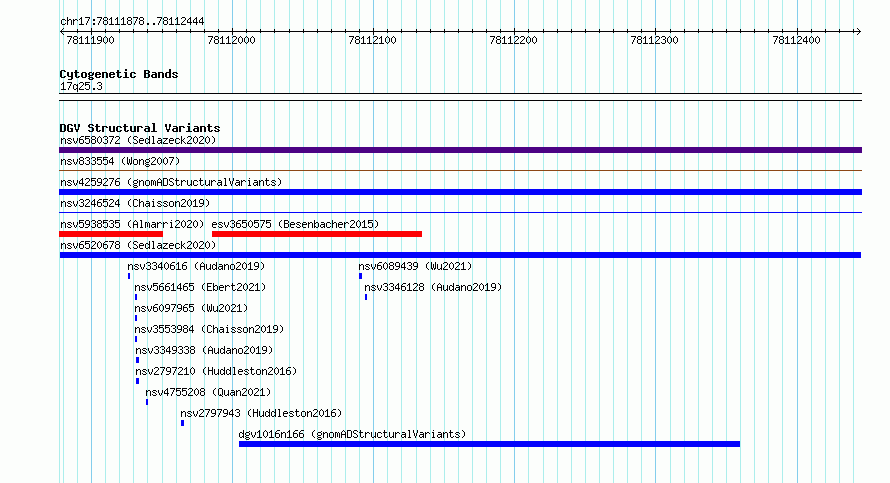Click the nsv5938535 (Almarri2020) label
The image size is (890, 483).
click(132, 224)
